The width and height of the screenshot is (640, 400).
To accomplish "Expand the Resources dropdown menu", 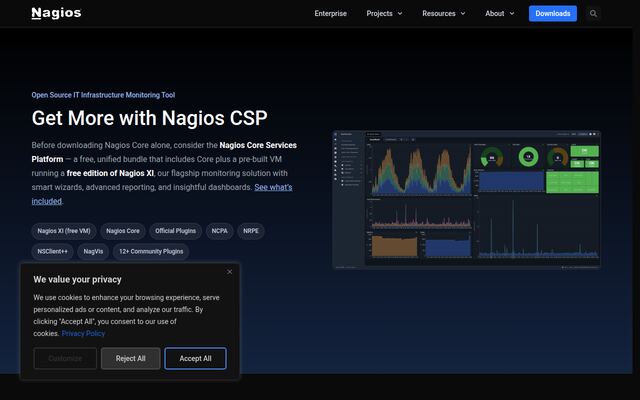I will point(444,13).
